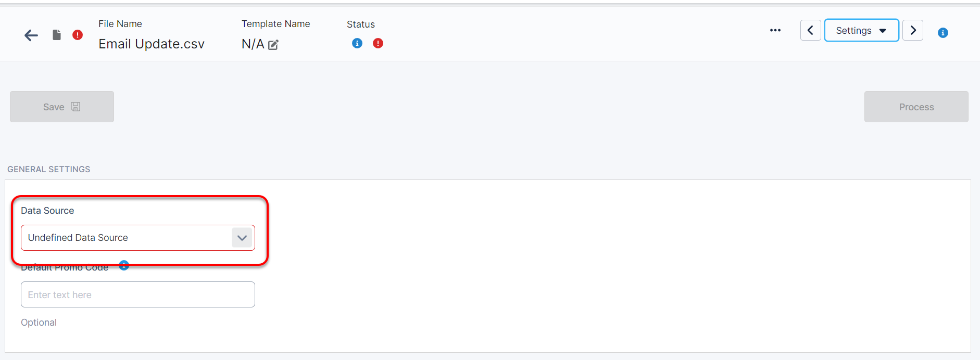Go to the previous step with the left chevron

pyautogui.click(x=810, y=30)
